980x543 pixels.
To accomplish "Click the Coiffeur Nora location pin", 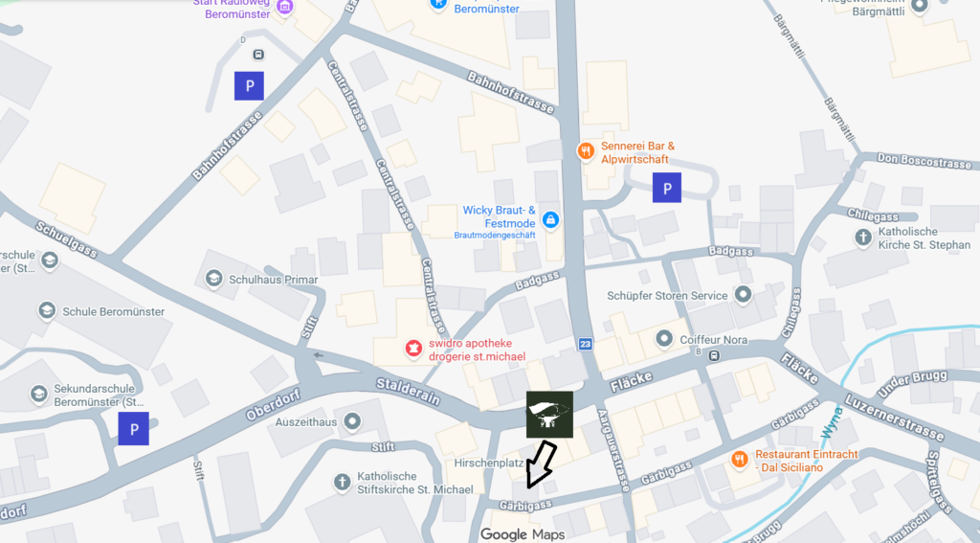I will click(664, 339).
